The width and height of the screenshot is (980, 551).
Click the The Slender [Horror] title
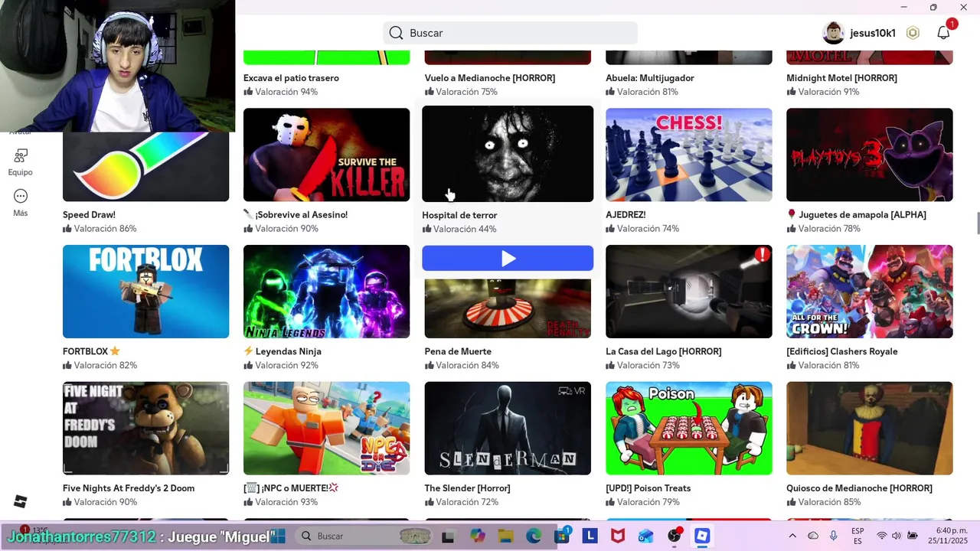pyautogui.click(x=467, y=488)
